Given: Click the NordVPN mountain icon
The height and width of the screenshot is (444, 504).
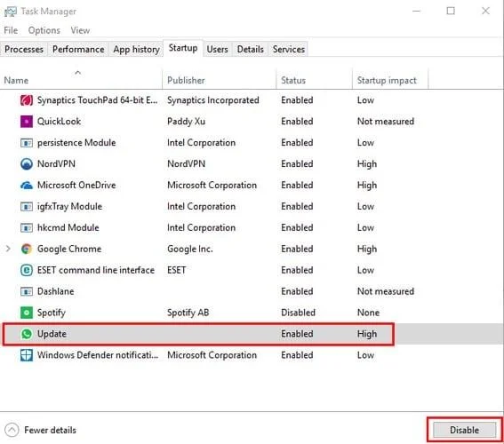Looking at the screenshot, I should coord(27,163).
